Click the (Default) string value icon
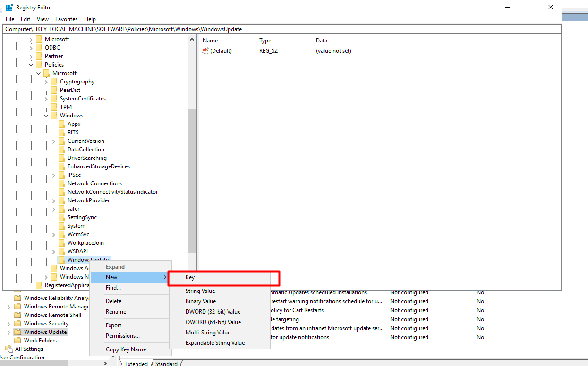Screen dimensions: 588x366 click(x=205, y=51)
